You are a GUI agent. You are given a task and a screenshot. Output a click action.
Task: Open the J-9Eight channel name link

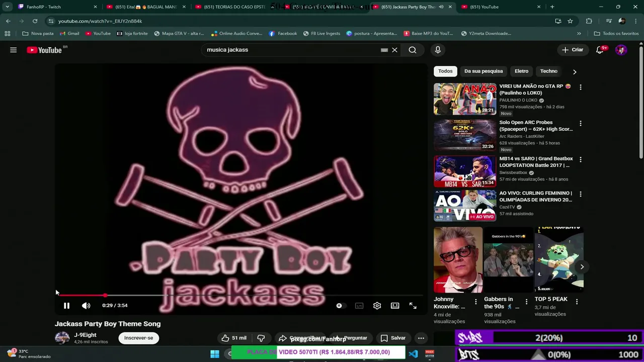[x=85, y=335]
